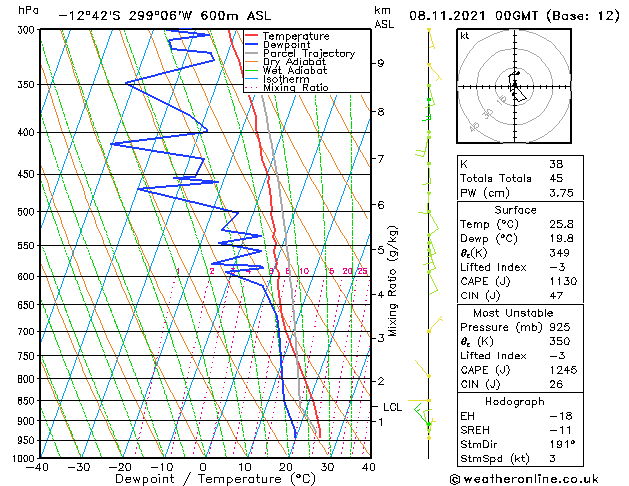
Task: Click the "40" temperature axis label
Action: [369, 467]
